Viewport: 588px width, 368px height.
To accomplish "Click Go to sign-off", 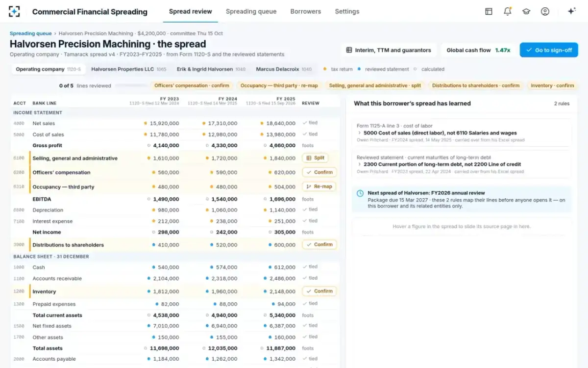I will [549, 50].
